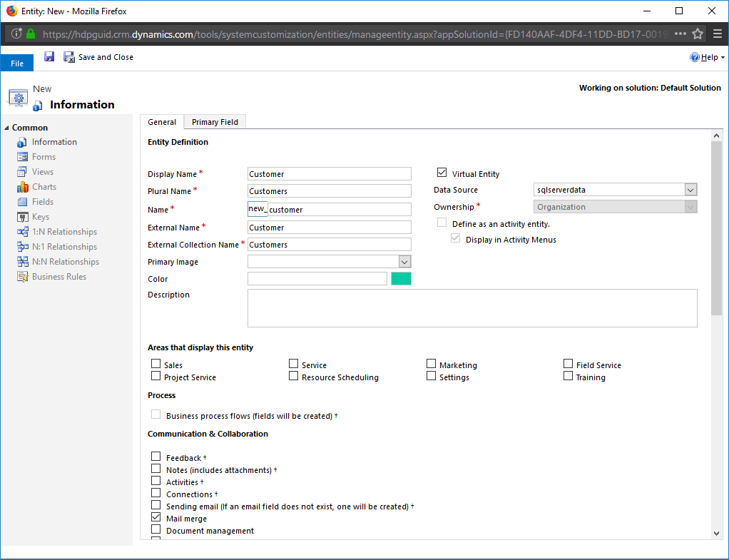Open the Charts section
729x560 pixels.
(x=44, y=186)
